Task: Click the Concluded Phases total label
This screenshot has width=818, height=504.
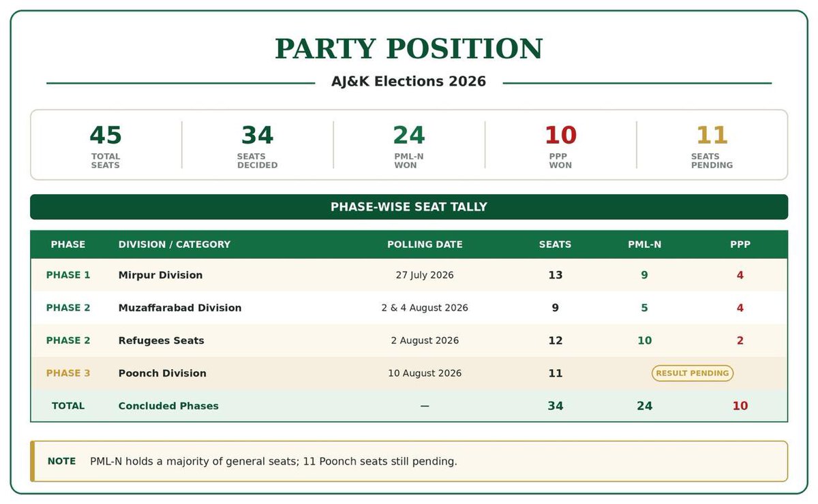Action: [x=168, y=406]
